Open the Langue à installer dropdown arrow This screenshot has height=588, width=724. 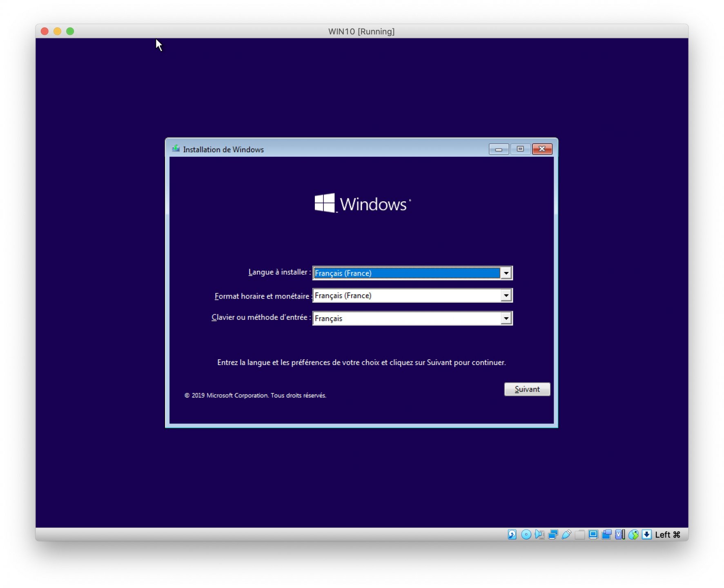pyautogui.click(x=506, y=273)
